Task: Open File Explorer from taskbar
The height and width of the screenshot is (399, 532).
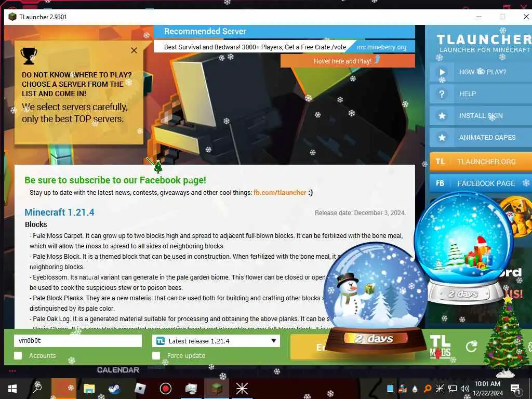Action: point(89,389)
